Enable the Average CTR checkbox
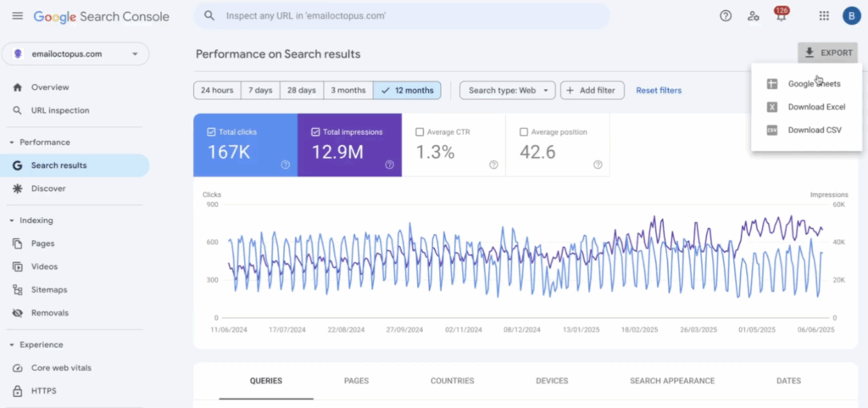868x408 pixels. click(420, 132)
